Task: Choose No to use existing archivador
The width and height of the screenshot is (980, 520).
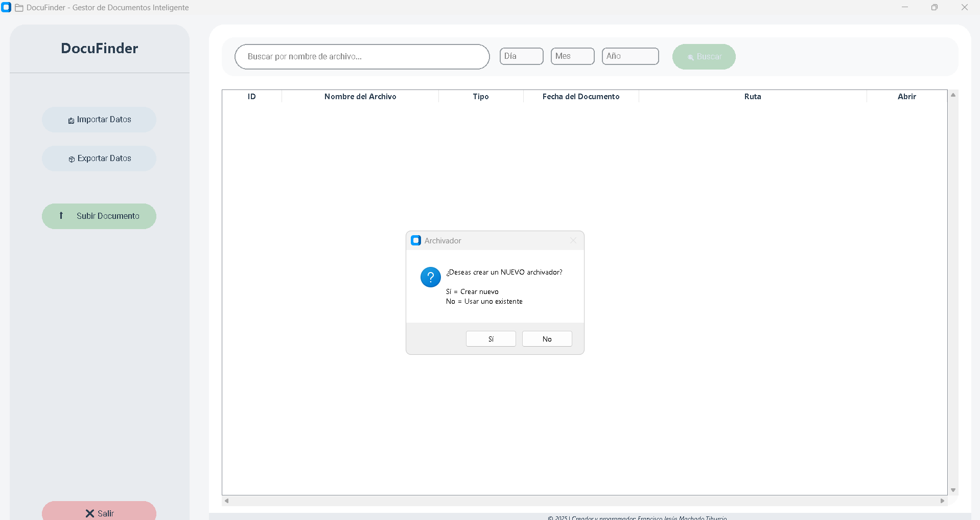Action: [547, 339]
